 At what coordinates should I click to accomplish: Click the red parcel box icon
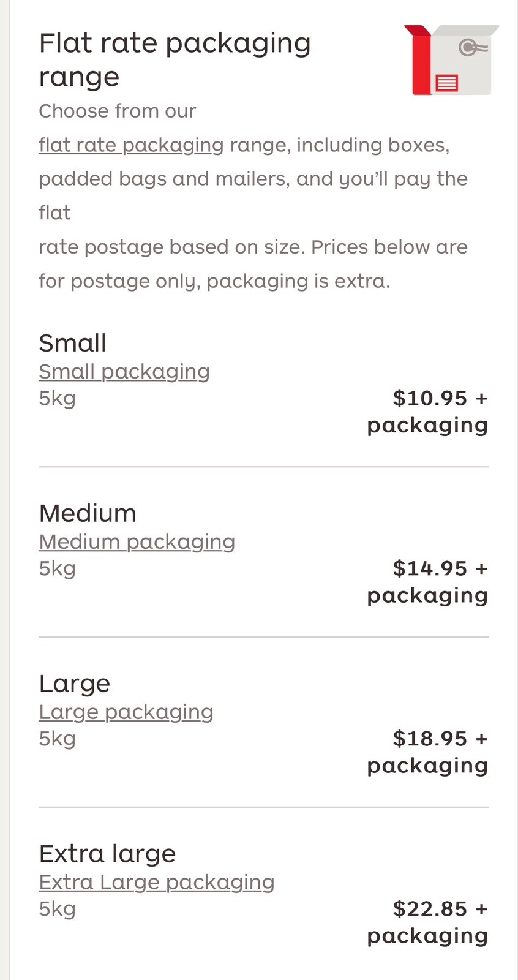pyautogui.click(x=452, y=60)
